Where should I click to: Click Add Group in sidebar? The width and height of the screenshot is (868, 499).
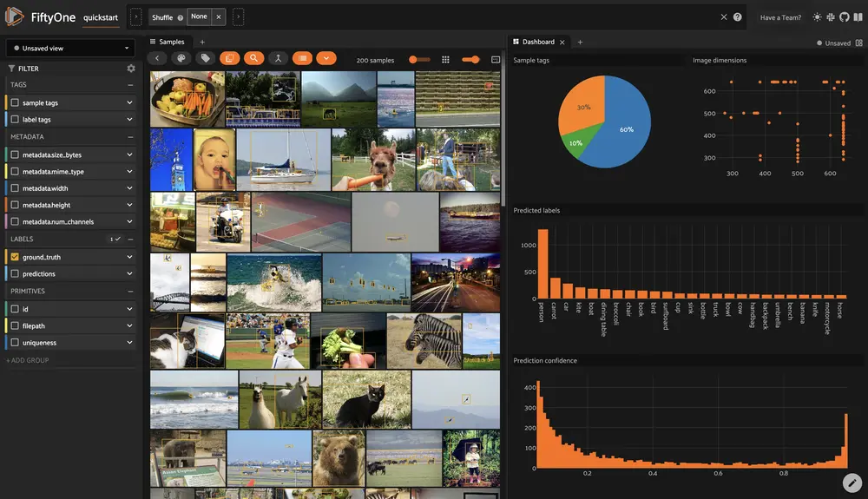tap(28, 360)
